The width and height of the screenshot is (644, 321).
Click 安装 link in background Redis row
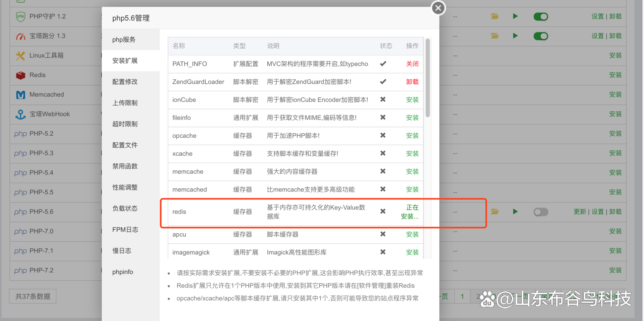(615, 75)
